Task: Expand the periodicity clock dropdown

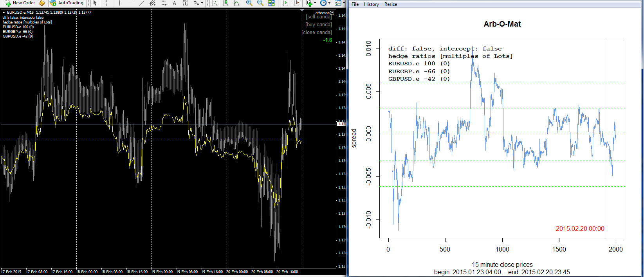Action: pyautogui.click(x=329, y=3)
